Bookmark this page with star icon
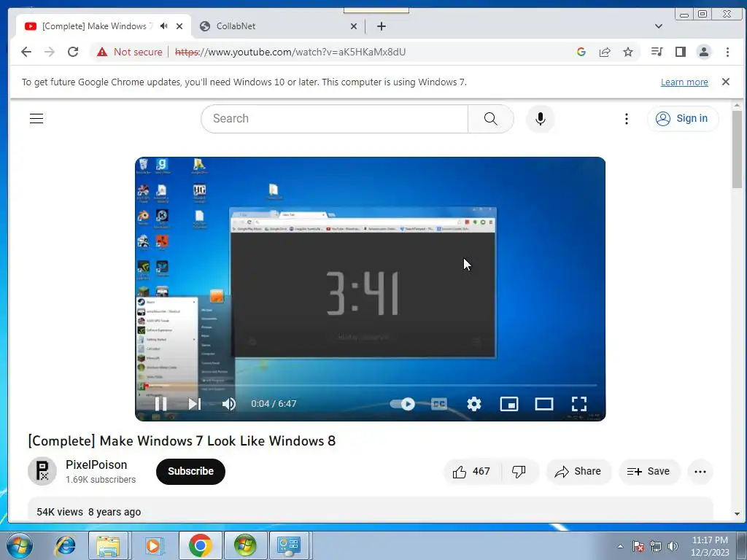The image size is (747, 560). pyautogui.click(x=628, y=52)
